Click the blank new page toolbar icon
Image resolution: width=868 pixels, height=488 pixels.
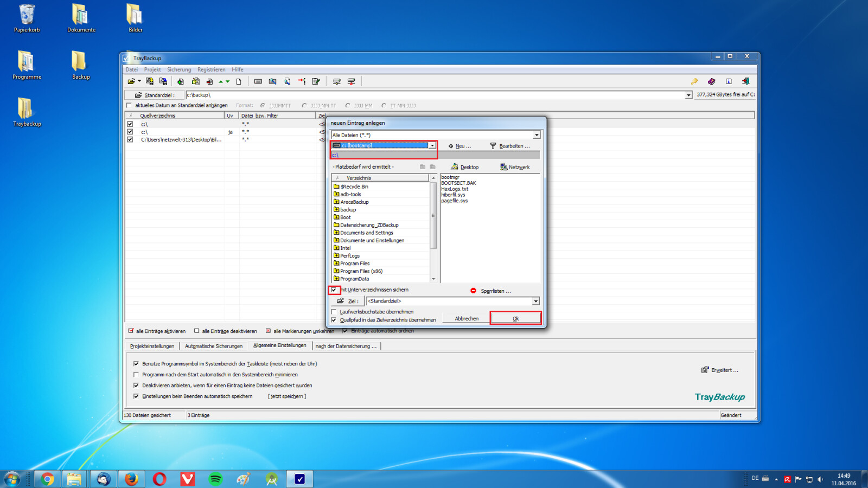[239, 81]
